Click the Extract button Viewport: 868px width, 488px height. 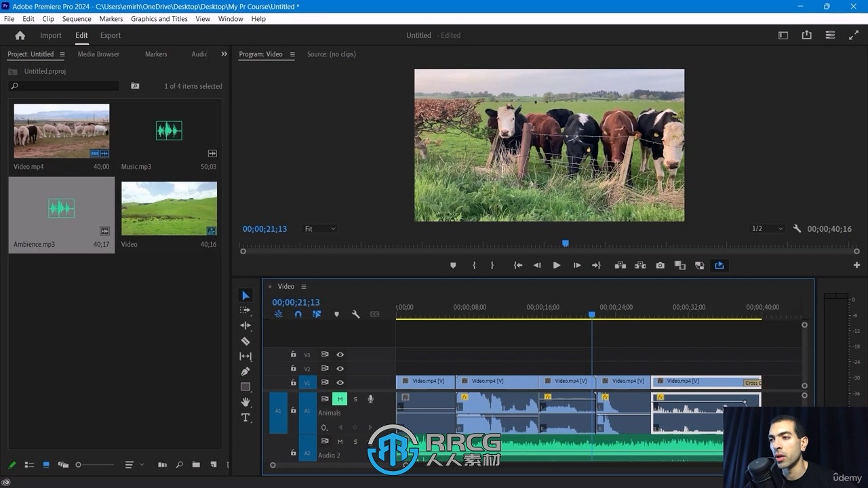pos(640,265)
